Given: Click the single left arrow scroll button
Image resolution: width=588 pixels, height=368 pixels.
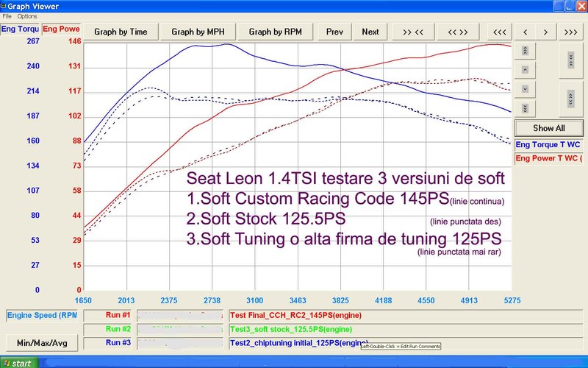Looking at the screenshot, I should coord(525,32).
